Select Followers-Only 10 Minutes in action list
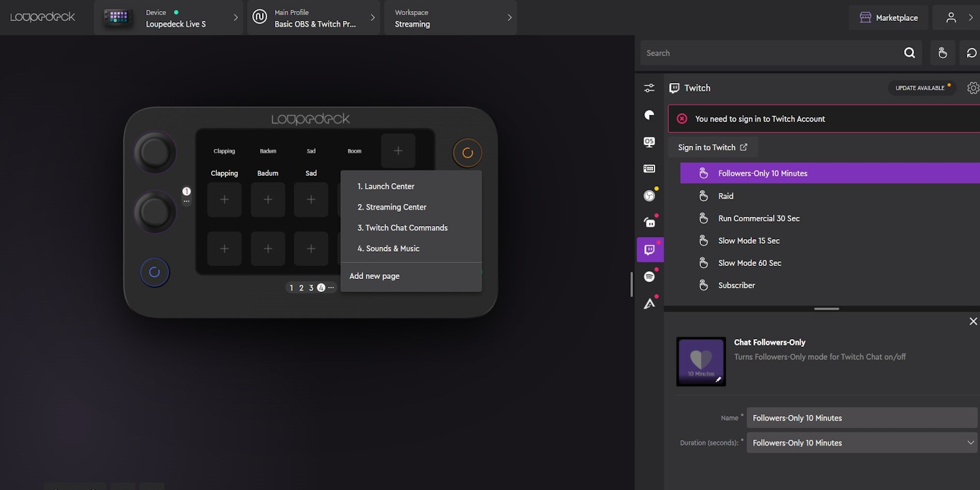Image resolution: width=980 pixels, height=490 pixels. click(830, 173)
